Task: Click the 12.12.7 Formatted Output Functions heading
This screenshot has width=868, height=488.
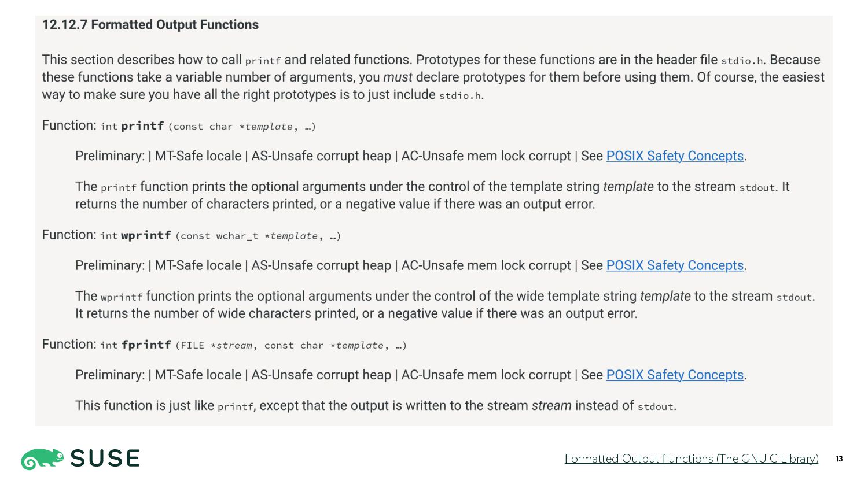Action: 150,25
